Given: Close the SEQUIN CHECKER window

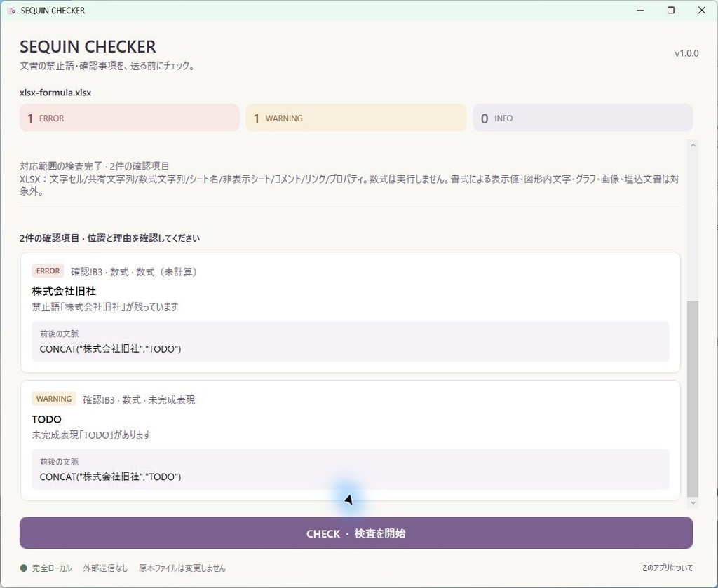Looking at the screenshot, I should click(701, 10).
